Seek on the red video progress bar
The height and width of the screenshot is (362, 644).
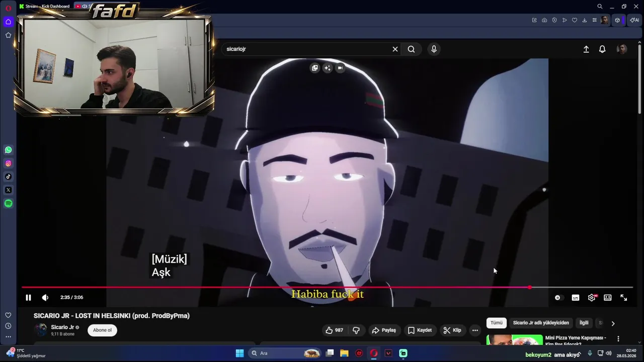coord(327,288)
